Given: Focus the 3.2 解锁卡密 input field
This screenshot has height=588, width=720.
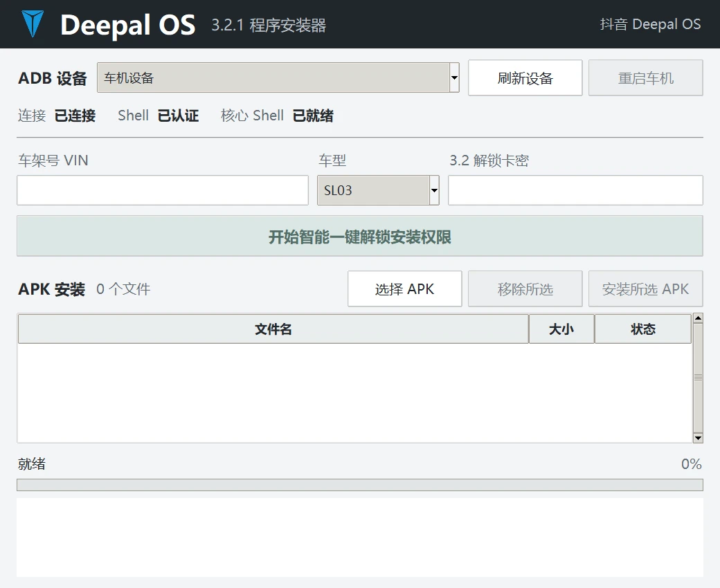Looking at the screenshot, I should coord(575,190).
